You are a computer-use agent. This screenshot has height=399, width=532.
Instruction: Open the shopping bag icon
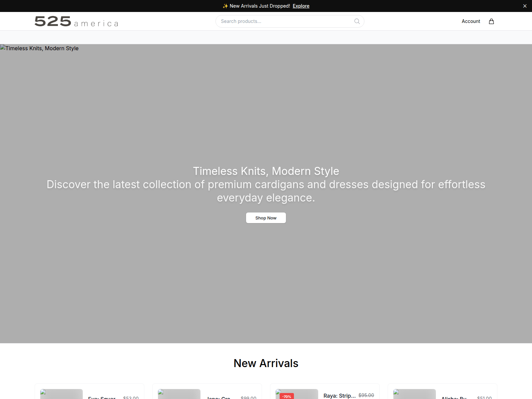[491, 21]
